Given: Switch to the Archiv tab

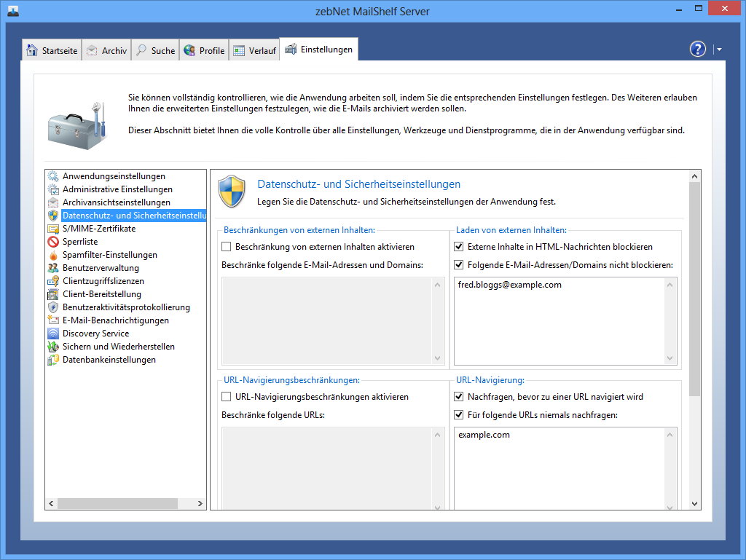Looking at the screenshot, I should (106, 50).
